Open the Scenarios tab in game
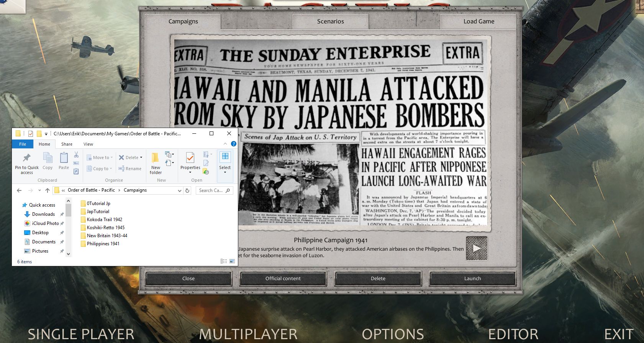The image size is (644, 343). pyautogui.click(x=330, y=21)
